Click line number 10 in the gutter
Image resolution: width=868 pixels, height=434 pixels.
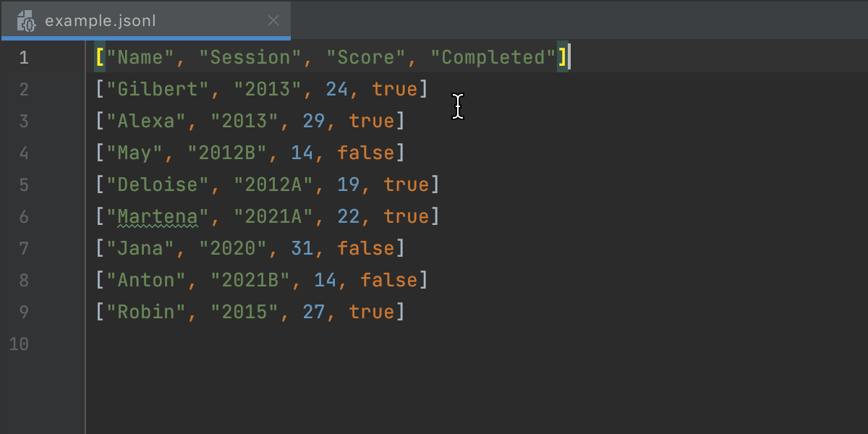[19, 344]
